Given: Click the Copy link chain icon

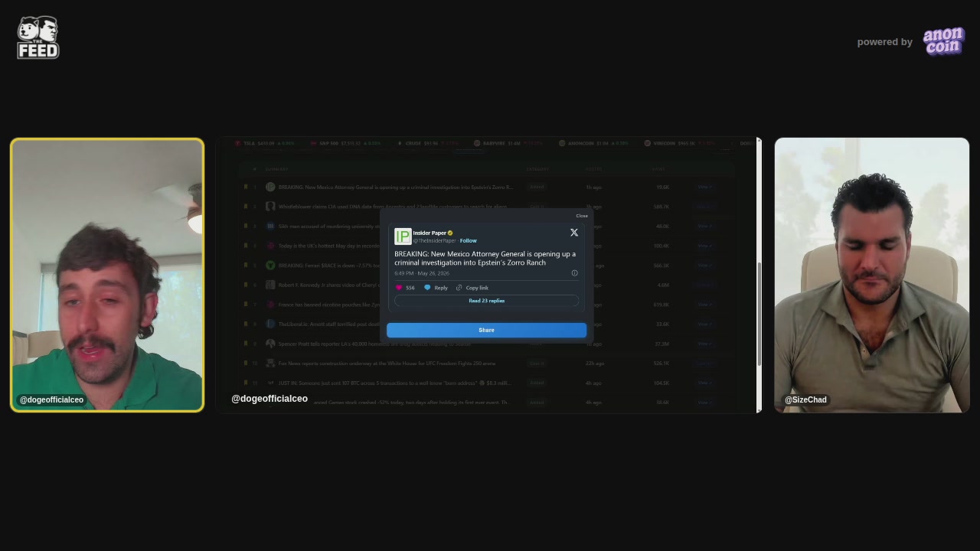Looking at the screenshot, I should pos(459,288).
